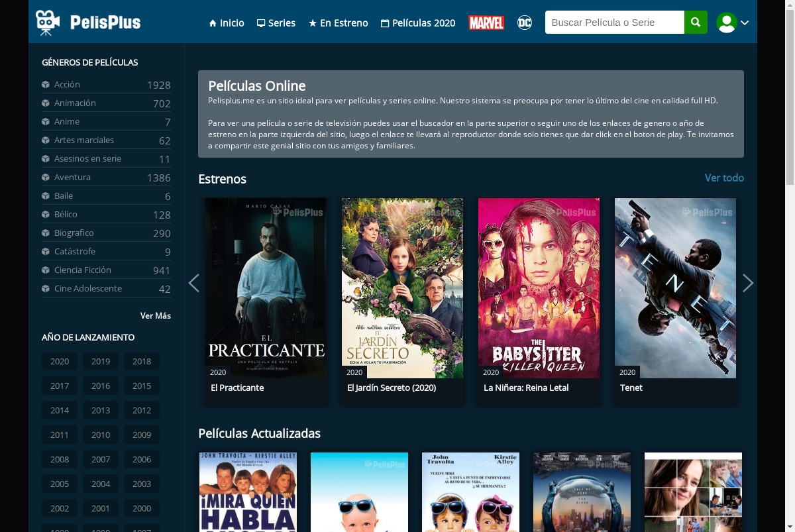
Task: Open the Series menu item
Action: coord(276,23)
